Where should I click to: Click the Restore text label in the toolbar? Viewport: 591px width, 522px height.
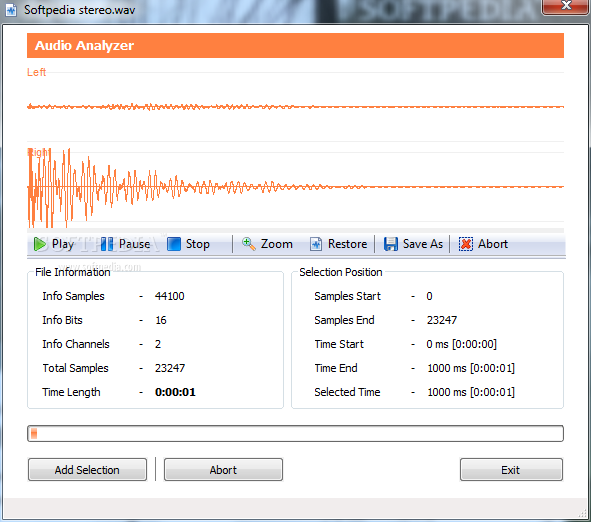(348, 244)
